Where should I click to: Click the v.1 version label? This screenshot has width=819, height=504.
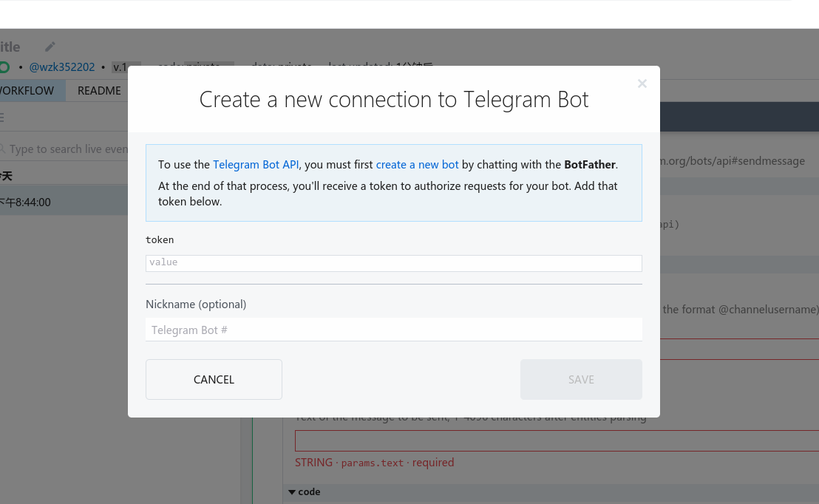pos(120,67)
